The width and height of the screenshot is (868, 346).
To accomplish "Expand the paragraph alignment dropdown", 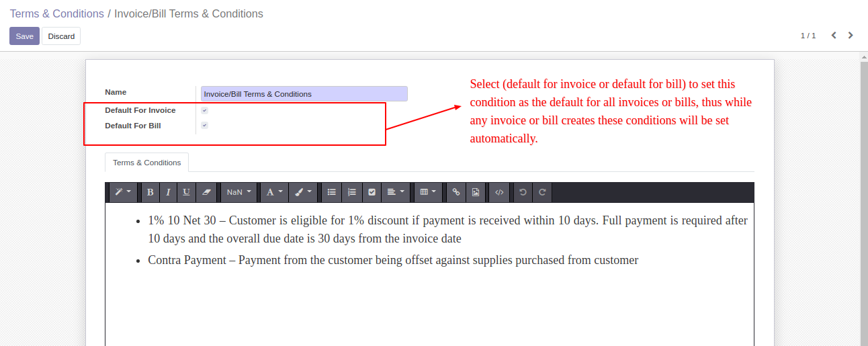I will [396, 192].
